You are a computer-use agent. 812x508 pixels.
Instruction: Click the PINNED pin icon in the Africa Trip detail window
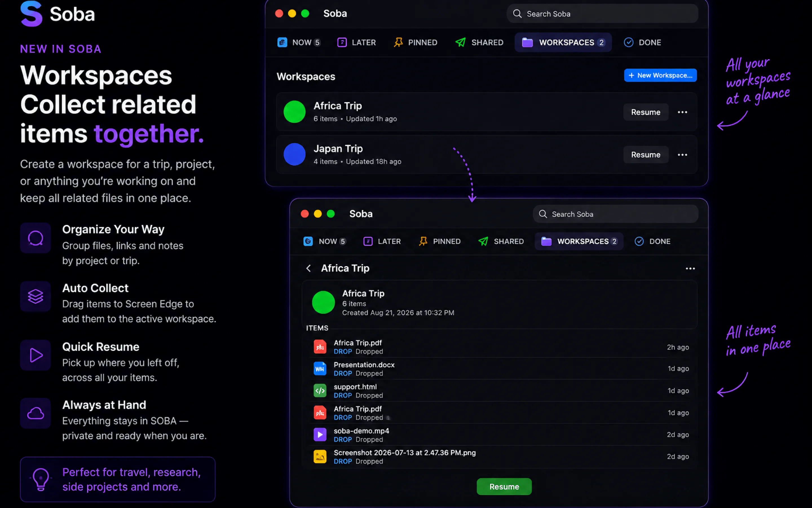click(423, 241)
